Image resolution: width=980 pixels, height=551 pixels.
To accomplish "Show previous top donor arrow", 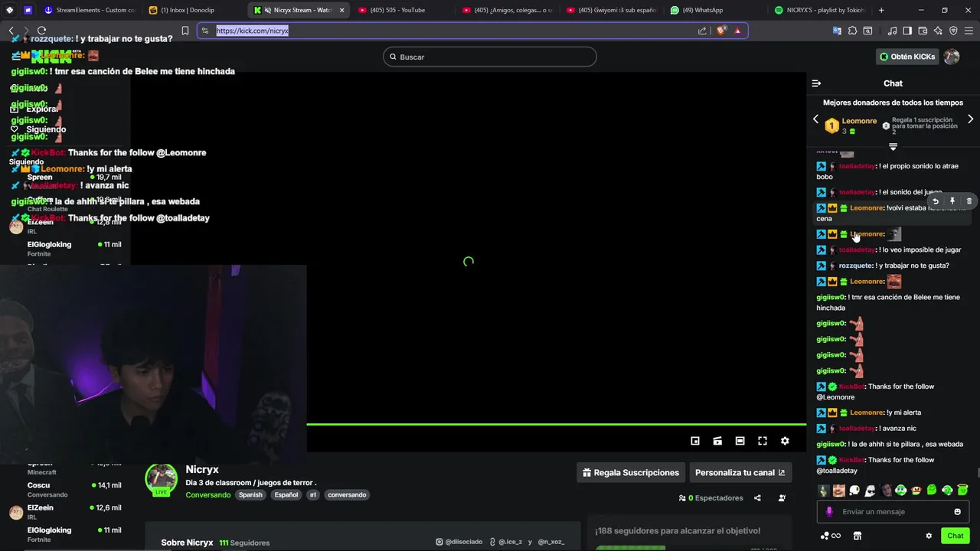I will (815, 119).
